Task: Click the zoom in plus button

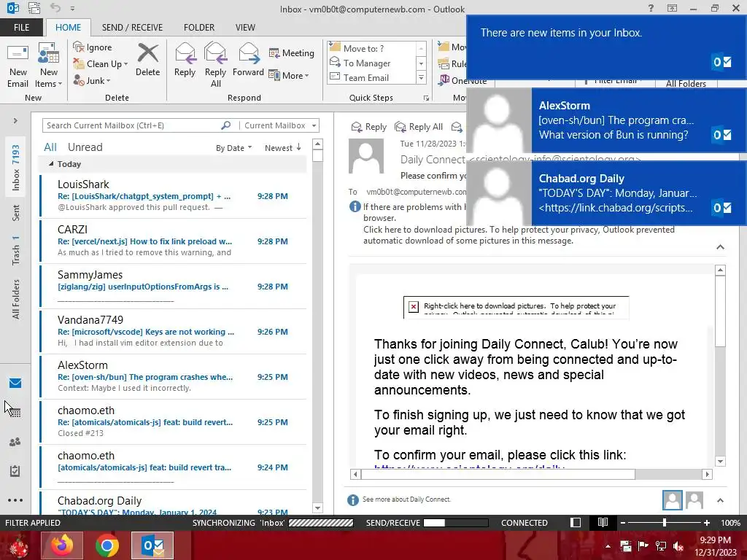Action: pos(707,522)
